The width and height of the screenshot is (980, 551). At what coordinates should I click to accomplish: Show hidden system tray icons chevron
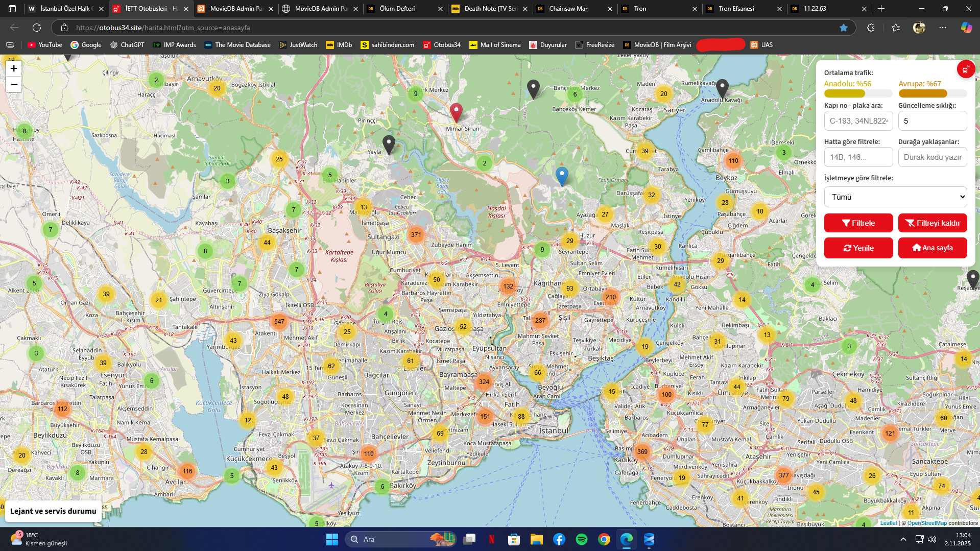[903, 539]
